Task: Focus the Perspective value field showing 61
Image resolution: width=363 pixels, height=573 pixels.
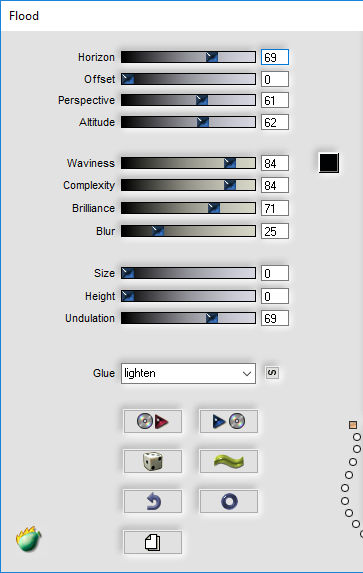Action: point(275,100)
